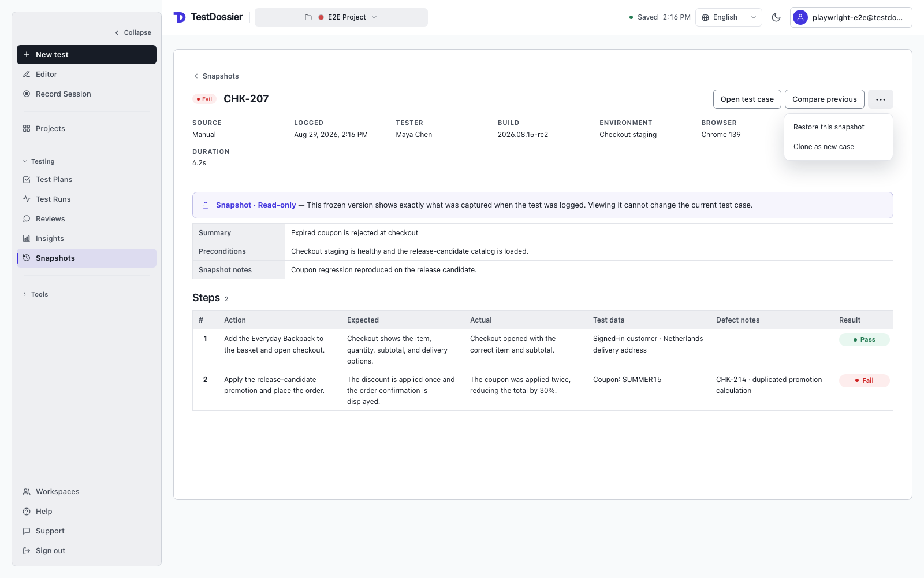Click the Fail badge beside CHK-207
The height and width of the screenshot is (578, 924).
click(204, 99)
